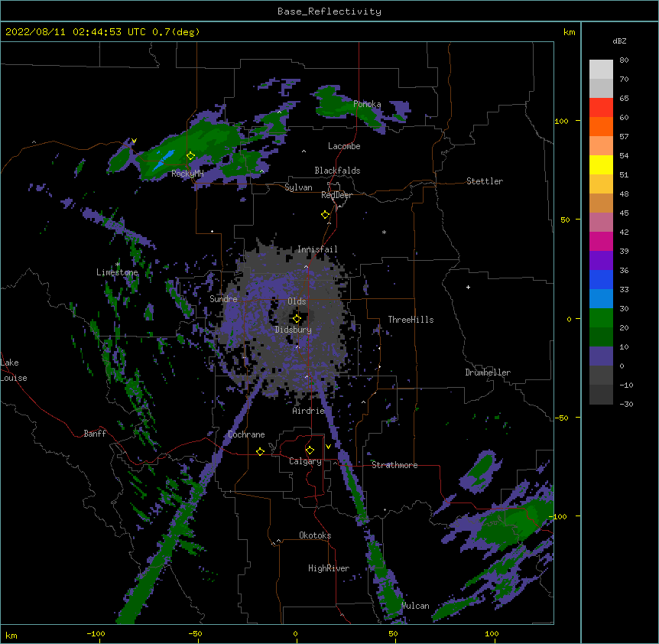Viewport: 659px width, 644px height.
Task: Click the Base_Reflectivity title
Action: click(x=329, y=11)
